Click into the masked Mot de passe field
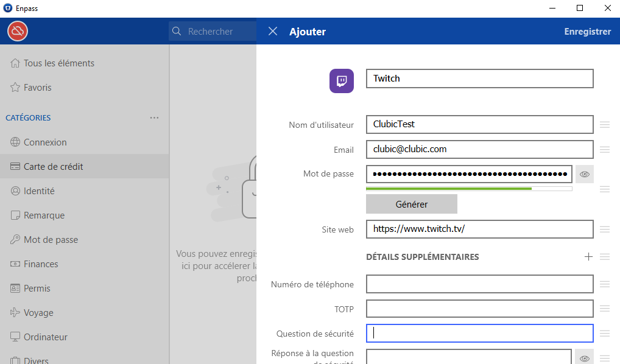The height and width of the screenshot is (364, 620). (469, 174)
